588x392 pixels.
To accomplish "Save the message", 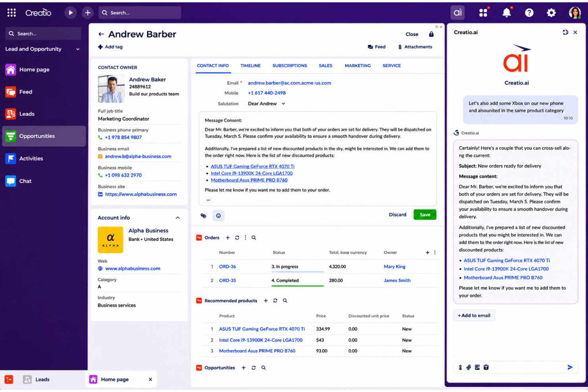I will pyautogui.click(x=425, y=215).
